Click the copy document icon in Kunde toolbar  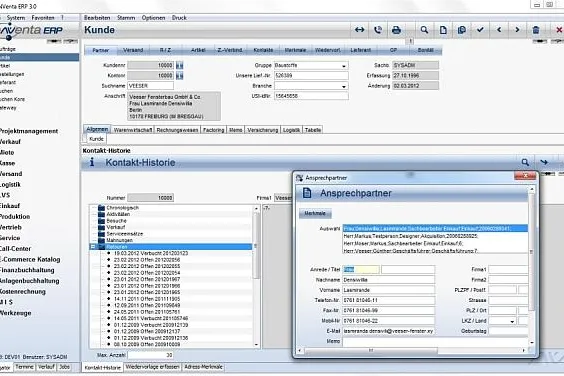click(x=461, y=30)
